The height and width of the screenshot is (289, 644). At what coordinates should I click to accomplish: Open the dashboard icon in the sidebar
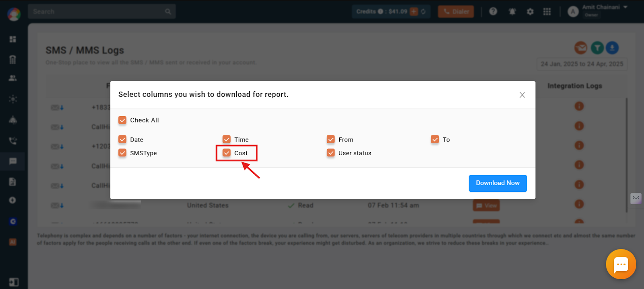13,39
